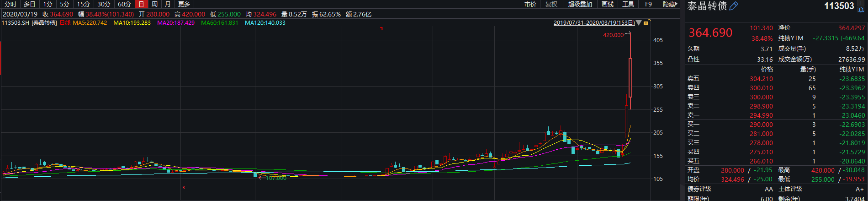Screen dimensions: 868x201
Task: Click the current price 364.690 in quote panel
Action: tap(710, 33)
